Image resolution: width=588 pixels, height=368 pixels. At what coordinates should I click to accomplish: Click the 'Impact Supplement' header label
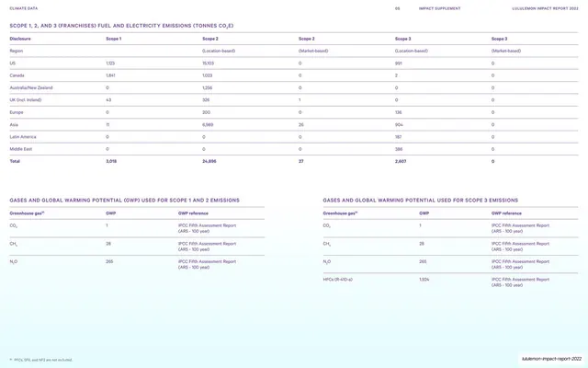[x=439, y=8]
